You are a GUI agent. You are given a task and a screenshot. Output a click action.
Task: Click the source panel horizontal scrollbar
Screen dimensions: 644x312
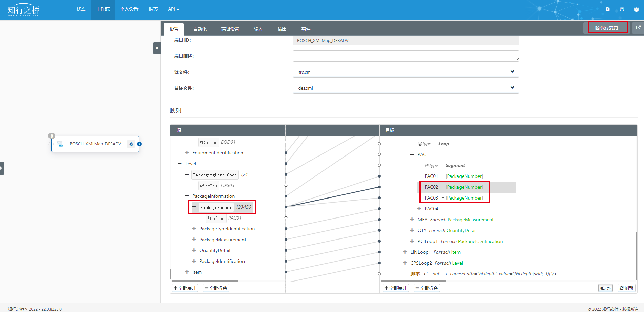(x=205, y=281)
